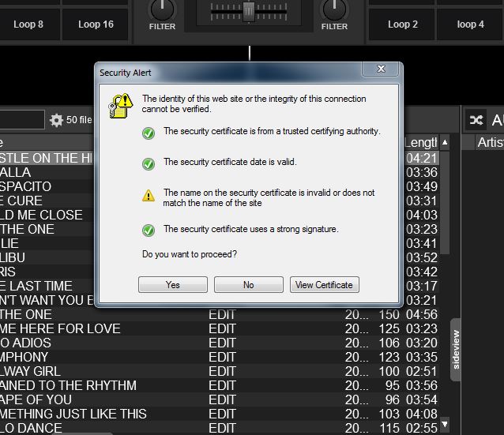Activate the loop 4 pad
The image size is (504, 435).
click(x=471, y=24)
